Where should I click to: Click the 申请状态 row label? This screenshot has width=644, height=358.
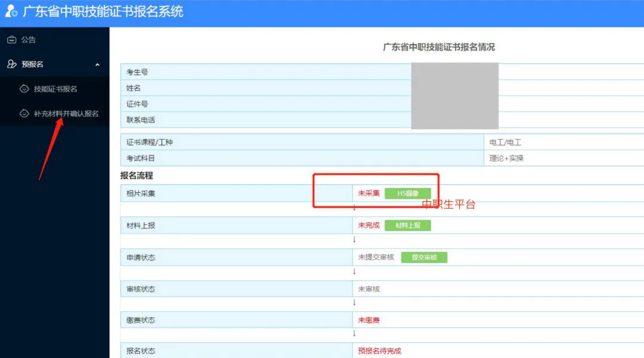click(x=236, y=257)
